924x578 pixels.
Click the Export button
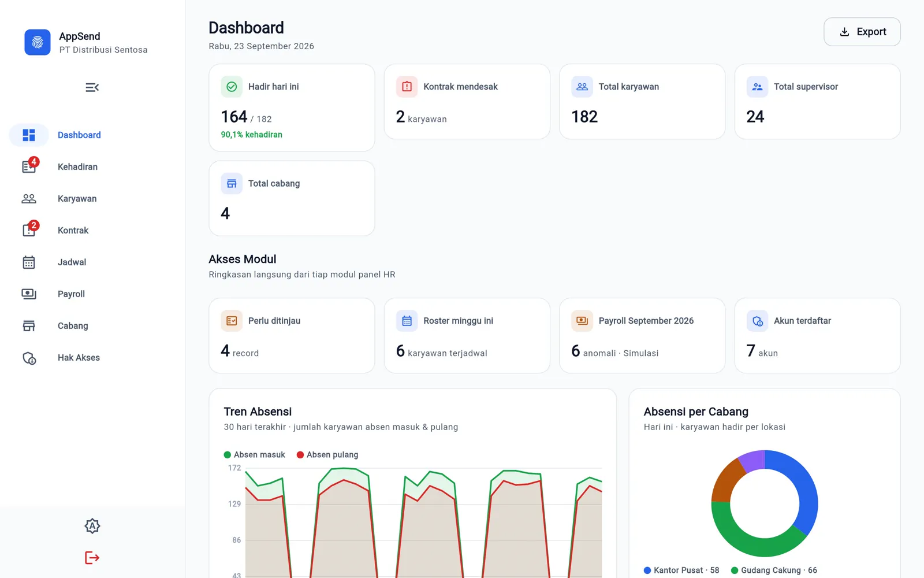862,32
